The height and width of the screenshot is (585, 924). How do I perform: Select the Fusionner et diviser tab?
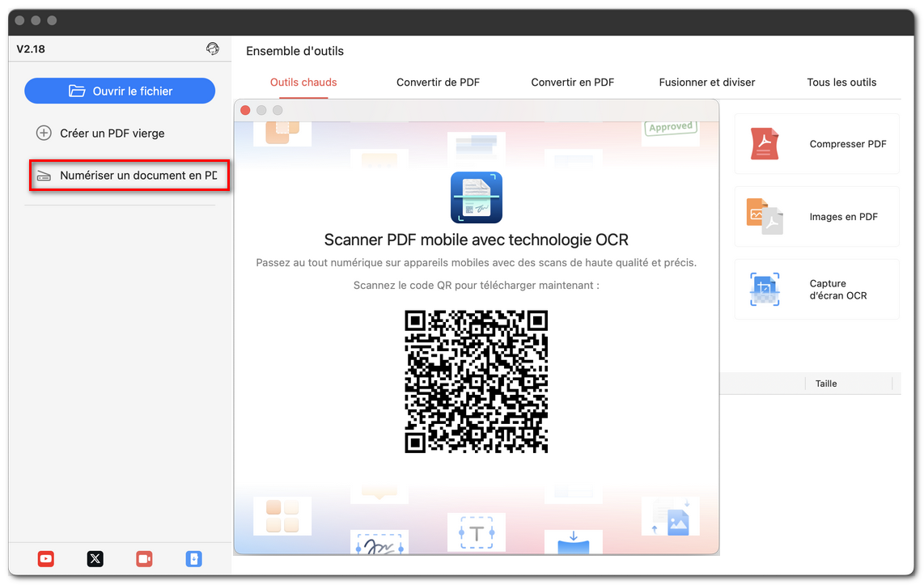tap(706, 82)
